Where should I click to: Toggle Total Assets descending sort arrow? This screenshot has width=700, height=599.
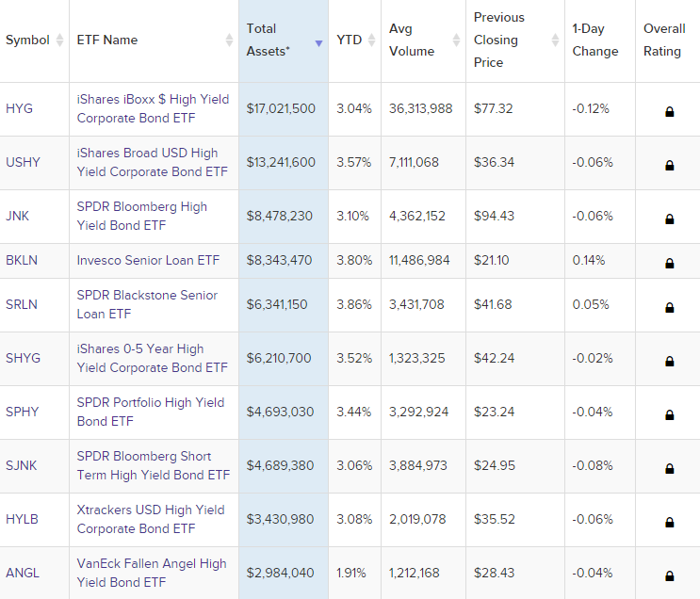click(x=318, y=43)
